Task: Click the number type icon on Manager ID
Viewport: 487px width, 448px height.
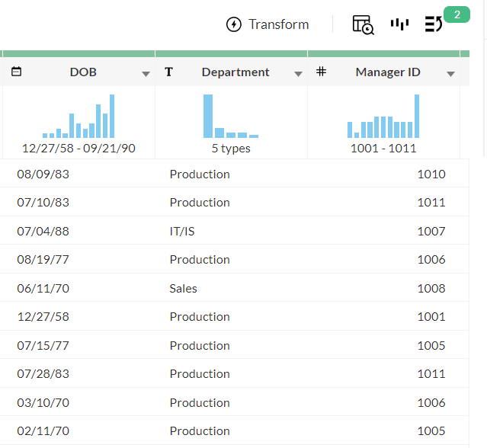Action: click(x=321, y=72)
